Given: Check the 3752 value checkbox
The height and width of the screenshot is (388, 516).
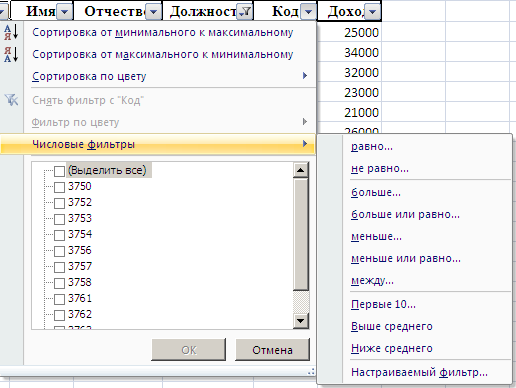Looking at the screenshot, I should [x=59, y=203].
